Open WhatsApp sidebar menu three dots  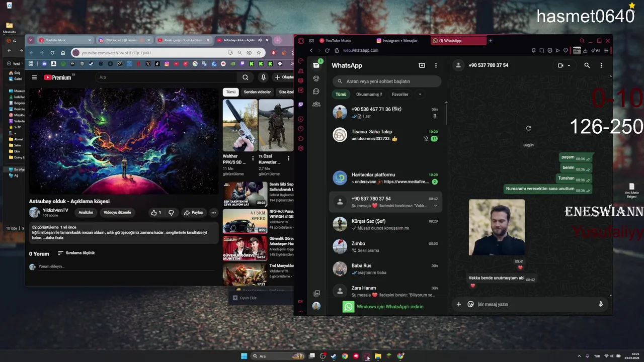click(436, 65)
